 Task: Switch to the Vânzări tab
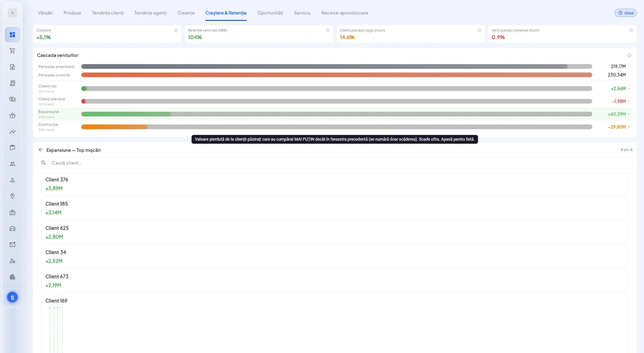46,13
